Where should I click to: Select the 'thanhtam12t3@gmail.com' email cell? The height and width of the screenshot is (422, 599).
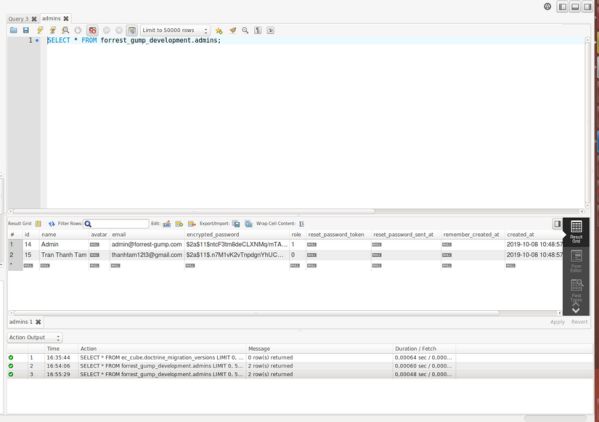(x=147, y=255)
